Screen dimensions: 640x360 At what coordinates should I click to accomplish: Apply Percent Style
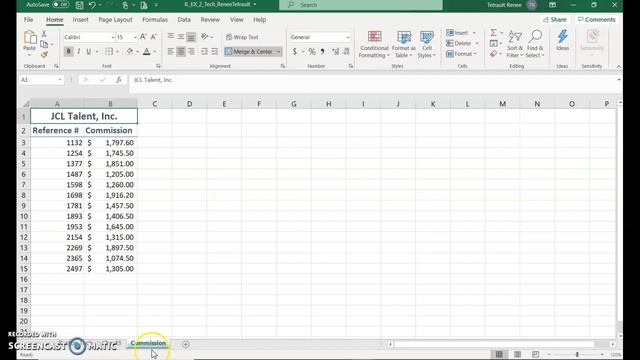pyautogui.click(x=312, y=51)
